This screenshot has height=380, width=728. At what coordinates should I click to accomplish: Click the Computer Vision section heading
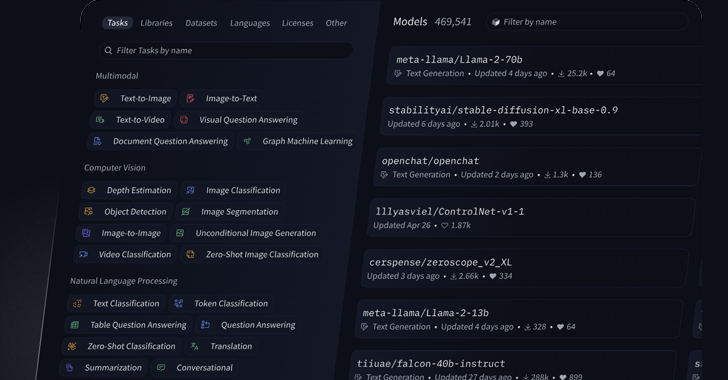115,168
